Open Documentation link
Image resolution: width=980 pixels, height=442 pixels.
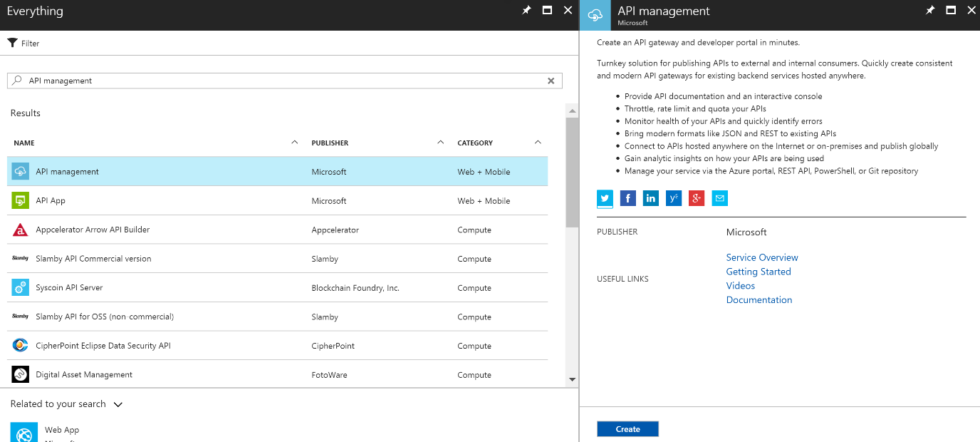point(759,300)
